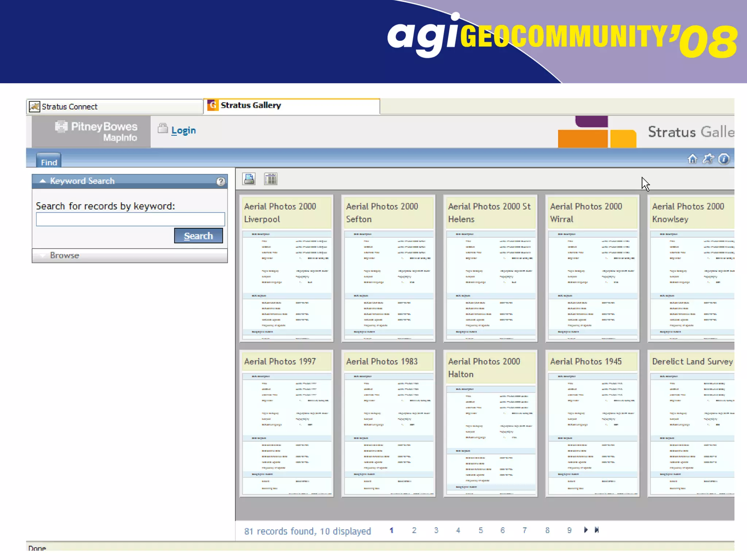The width and height of the screenshot is (747, 560).
Task: Click the keyword search input field
Action: pyautogui.click(x=130, y=219)
